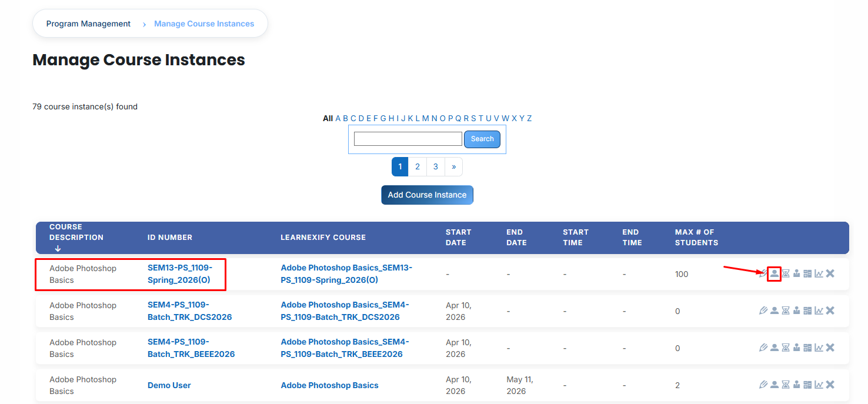Open the SEM13-PS_1109-Spring_2026(O) ID number link
Image resolution: width=868 pixels, height=404 pixels.
(x=180, y=274)
